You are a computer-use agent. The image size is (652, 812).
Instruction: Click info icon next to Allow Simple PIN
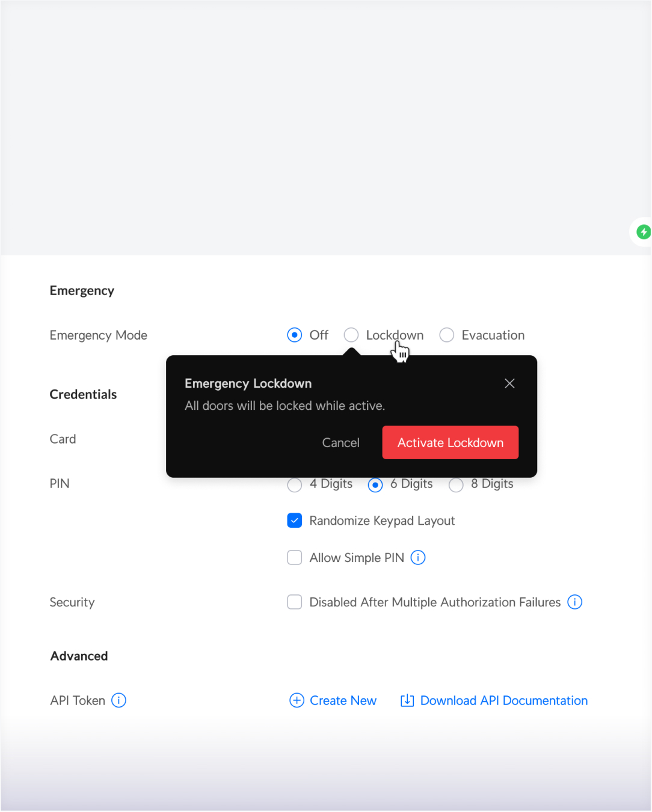pos(417,558)
